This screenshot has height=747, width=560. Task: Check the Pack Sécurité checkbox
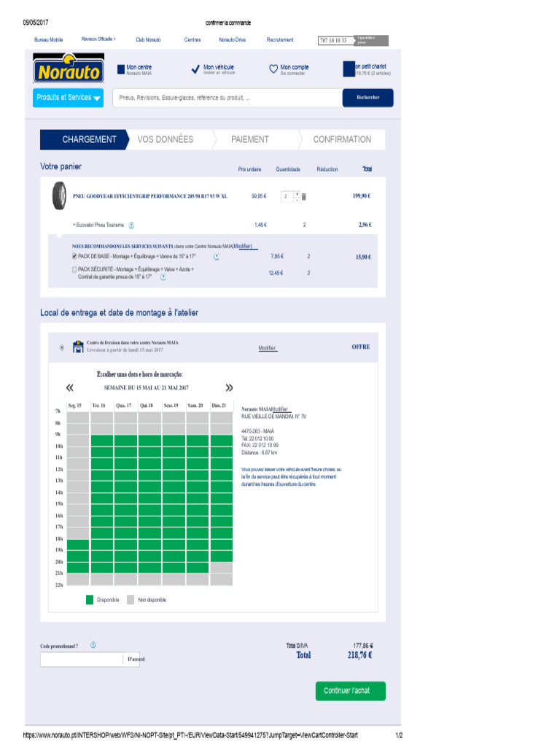74,270
